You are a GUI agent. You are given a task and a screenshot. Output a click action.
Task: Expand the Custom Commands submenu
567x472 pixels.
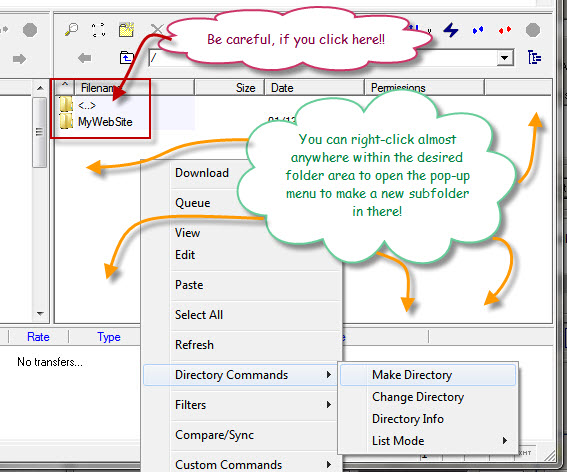click(328, 464)
